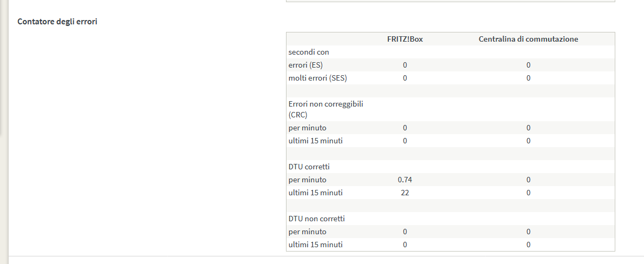644x264 pixels.
Task: Click the "molti errori (SES)" row label
Action: point(317,78)
